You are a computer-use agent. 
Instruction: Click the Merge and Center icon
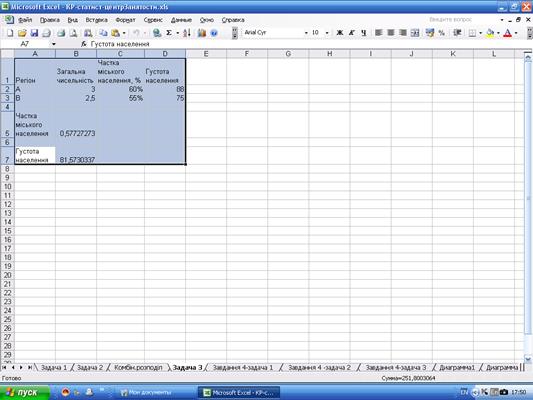tap(415, 33)
